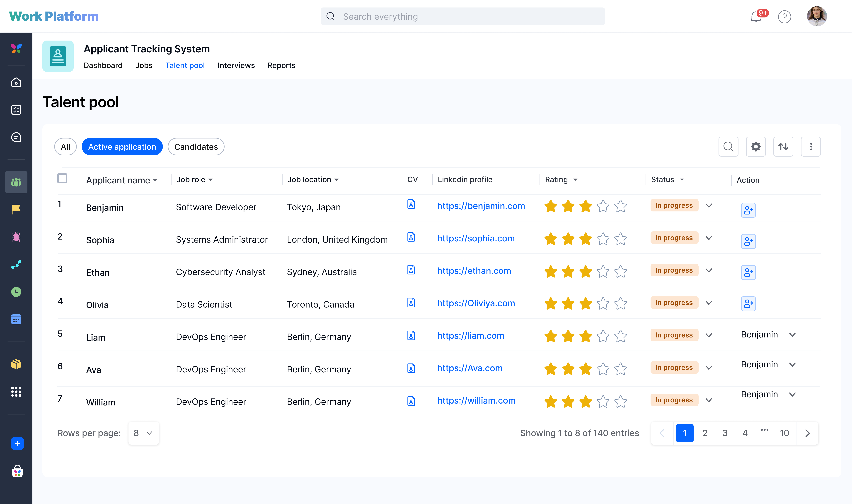Viewport: 852px width, 504px height.
Task: Switch to Interviews tab
Action: (x=236, y=65)
